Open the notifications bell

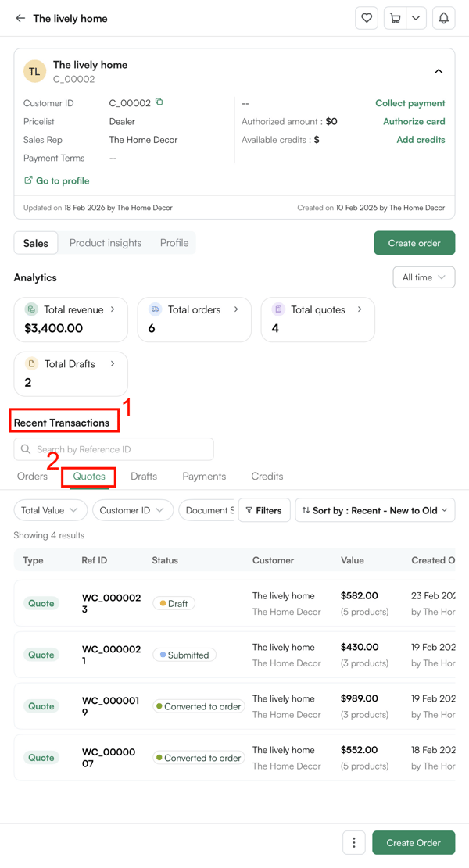(443, 18)
